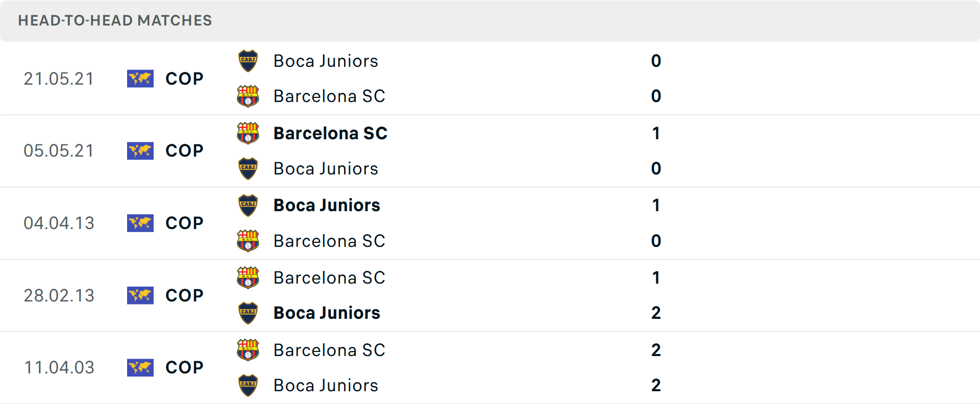Click the Boca Juniors badge in the 04.04.13 row
Image resolution: width=980 pixels, height=404 pixels.
(248, 205)
